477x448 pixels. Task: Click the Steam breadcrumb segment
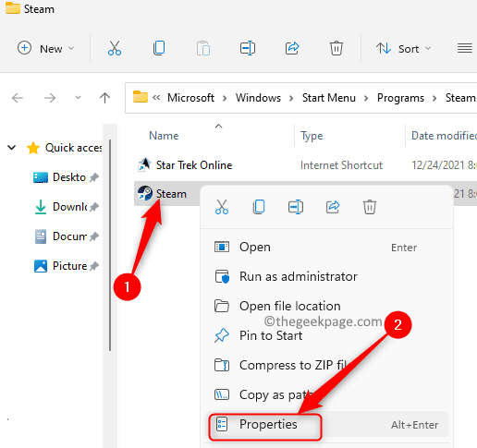point(460,98)
